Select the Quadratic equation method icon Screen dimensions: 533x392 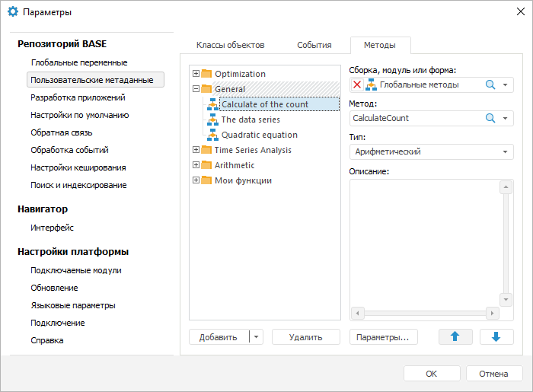click(x=212, y=135)
